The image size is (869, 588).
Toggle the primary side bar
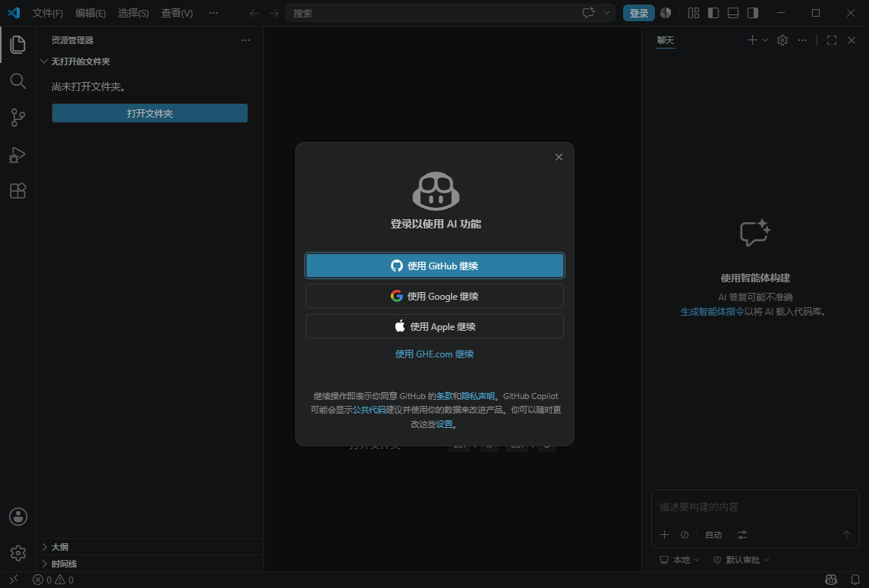point(713,13)
